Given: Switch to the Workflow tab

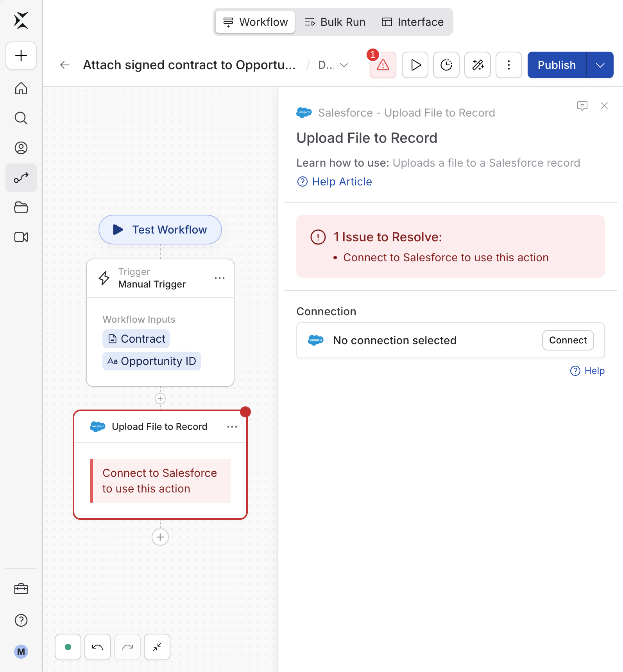Looking at the screenshot, I should coord(255,22).
